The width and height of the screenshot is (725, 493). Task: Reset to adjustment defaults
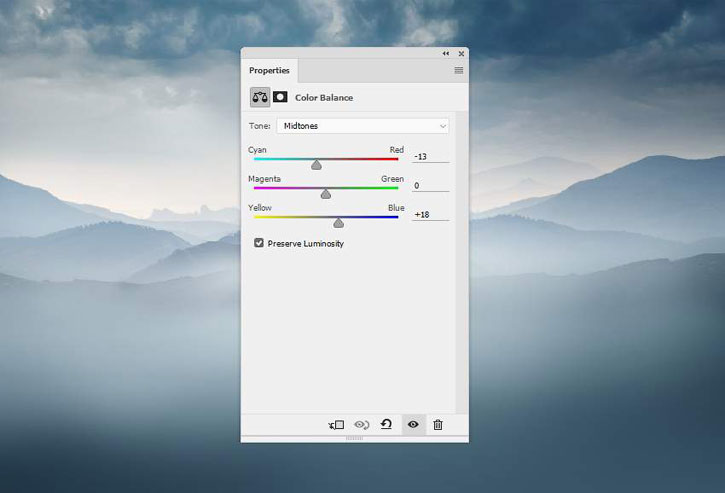pyautogui.click(x=386, y=424)
